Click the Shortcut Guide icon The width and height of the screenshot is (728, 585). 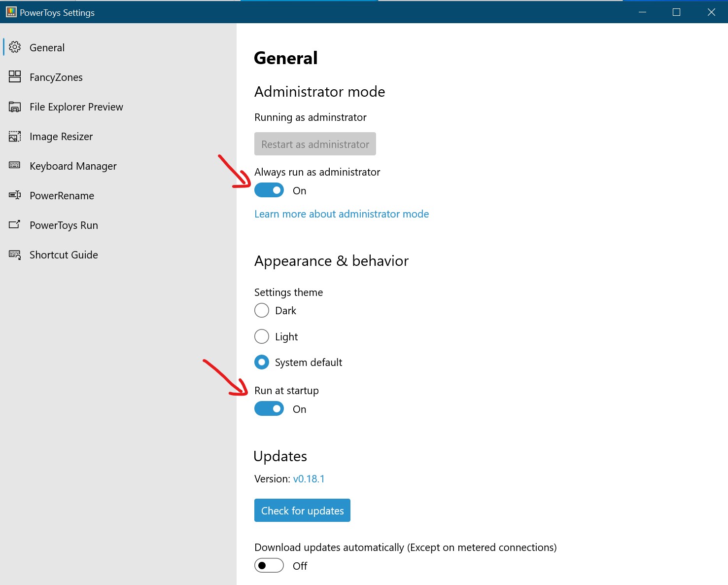pyautogui.click(x=15, y=255)
